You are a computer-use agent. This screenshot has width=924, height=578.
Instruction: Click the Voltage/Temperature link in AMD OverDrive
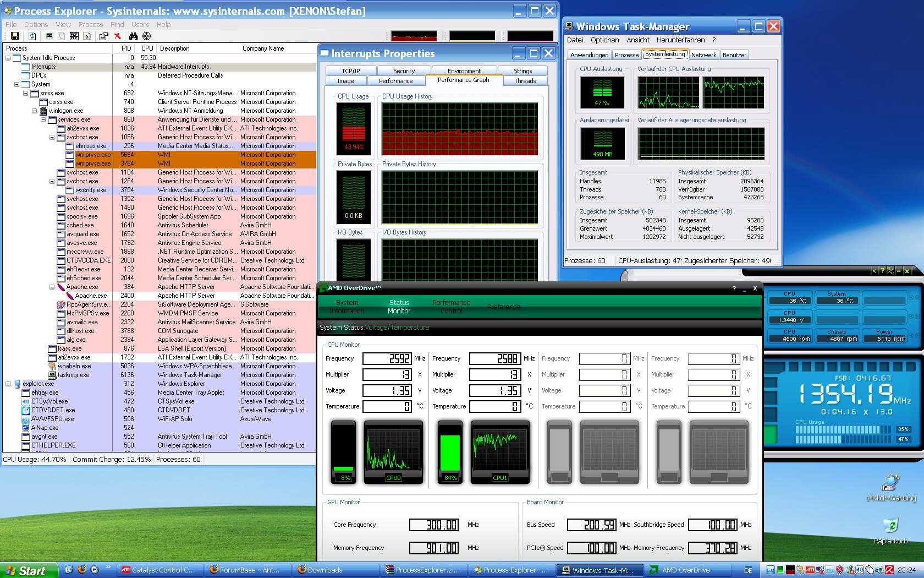pyautogui.click(x=397, y=328)
